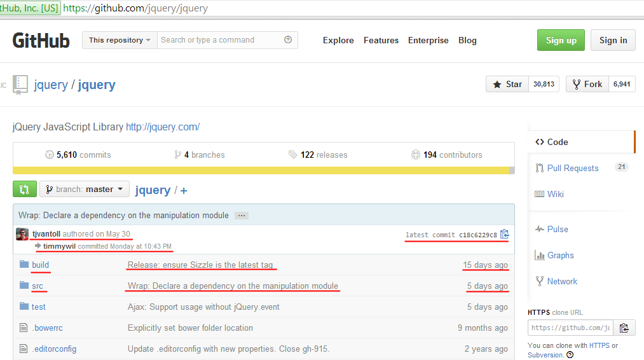Click the Wiki book icon in sidebar

539,194
